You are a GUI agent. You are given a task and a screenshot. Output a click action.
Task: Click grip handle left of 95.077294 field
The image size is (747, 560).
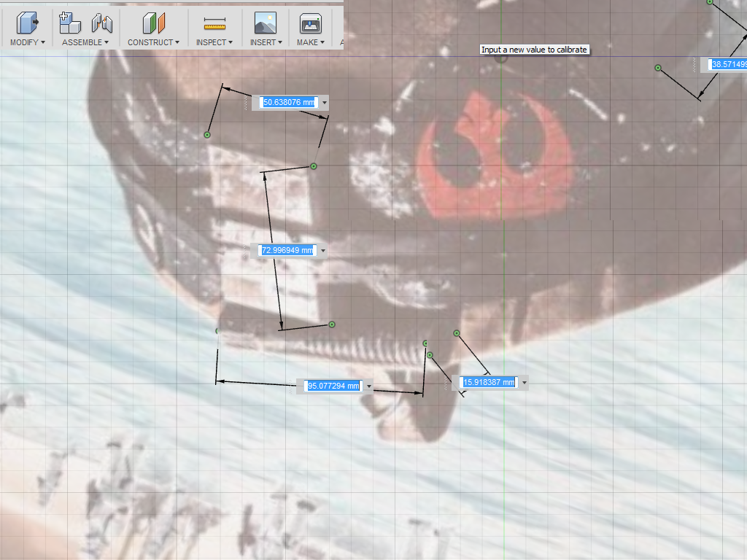[x=291, y=386]
